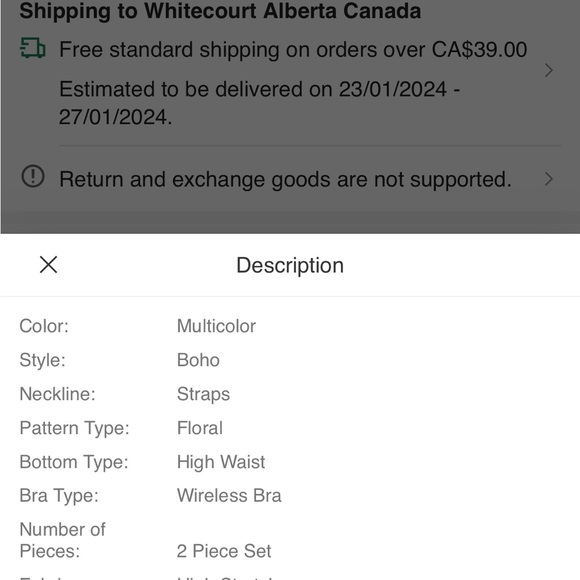
Task: Select the Boho style value
Action: 198,360
